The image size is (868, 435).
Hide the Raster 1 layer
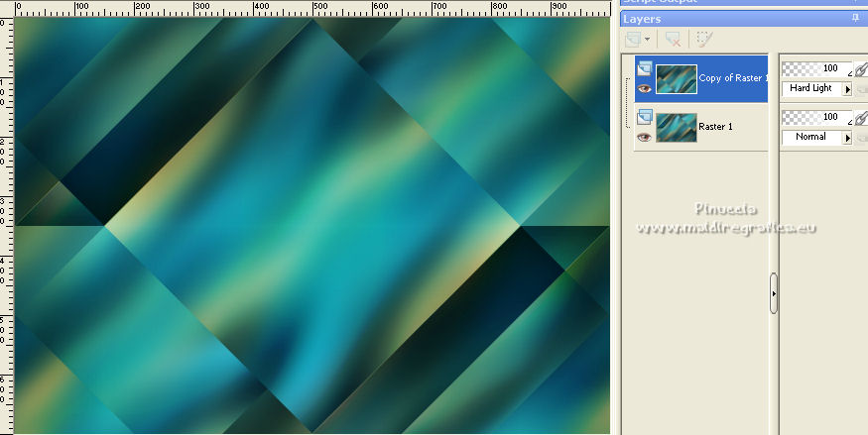(x=644, y=137)
